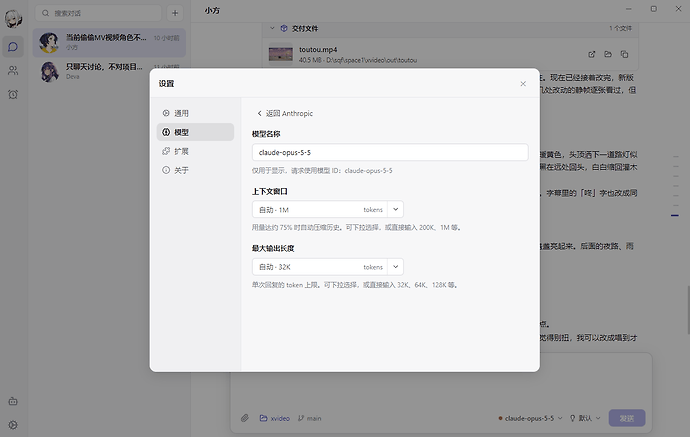690x437 pixels.
Task: Open the alarm clock scheduled tasks icon
Action: (x=13, y=94)
